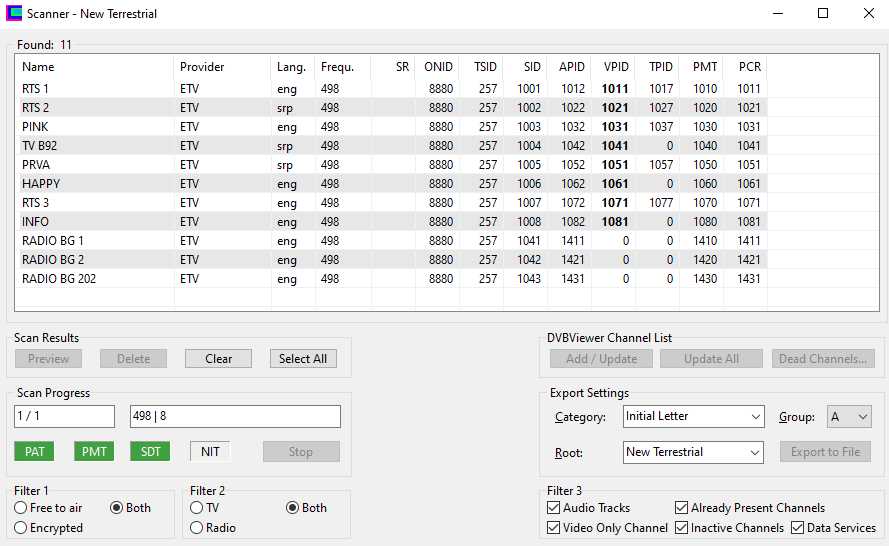Select the INFO channel row
The height and width of the screenshot is (546, 889).
pyautogui.click(x=391, y=222)
